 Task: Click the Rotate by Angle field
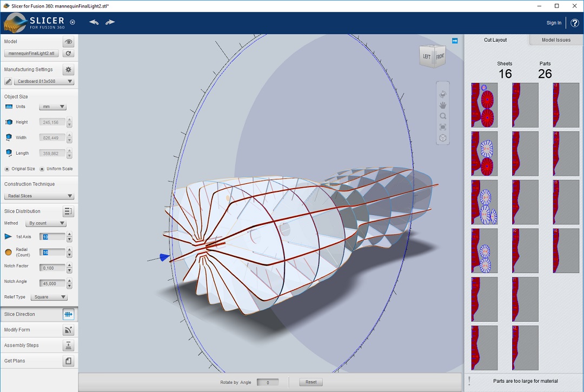[268, 382]
